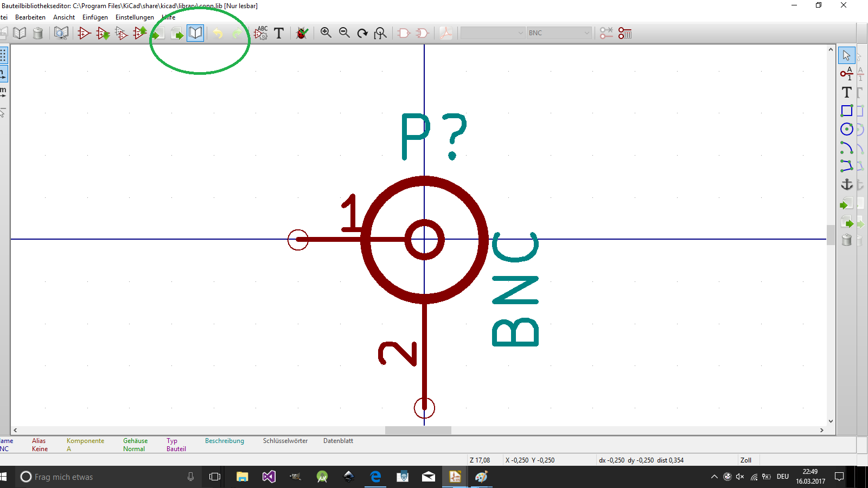Viewport: 868px width, 488px height.
Task: Open the Windows Task View button
Action: (215, 477)
